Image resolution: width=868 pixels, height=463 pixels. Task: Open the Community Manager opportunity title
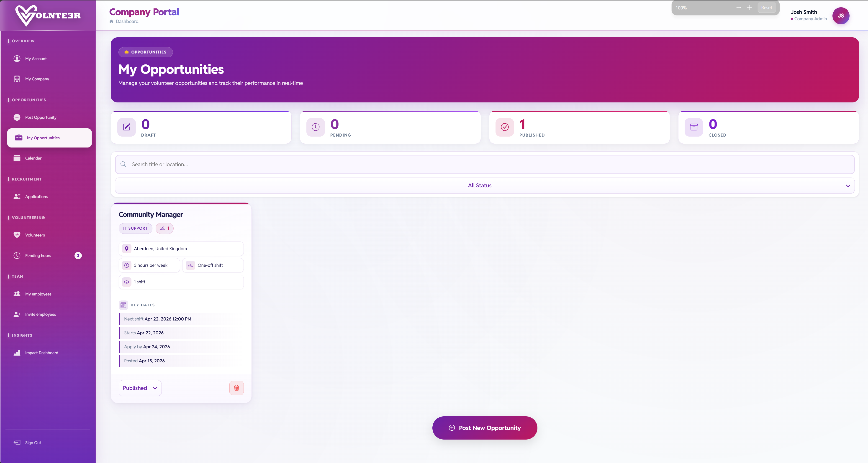click(151, 214)
